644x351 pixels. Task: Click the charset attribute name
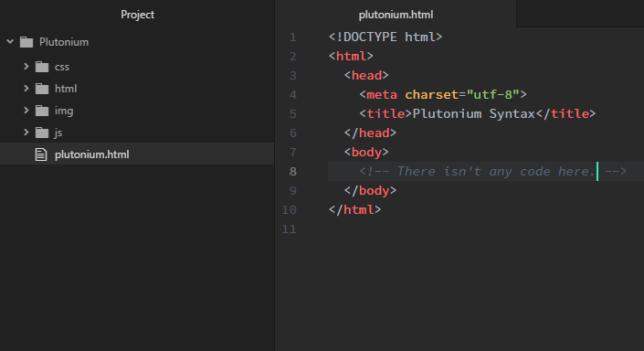coord(432,95)
